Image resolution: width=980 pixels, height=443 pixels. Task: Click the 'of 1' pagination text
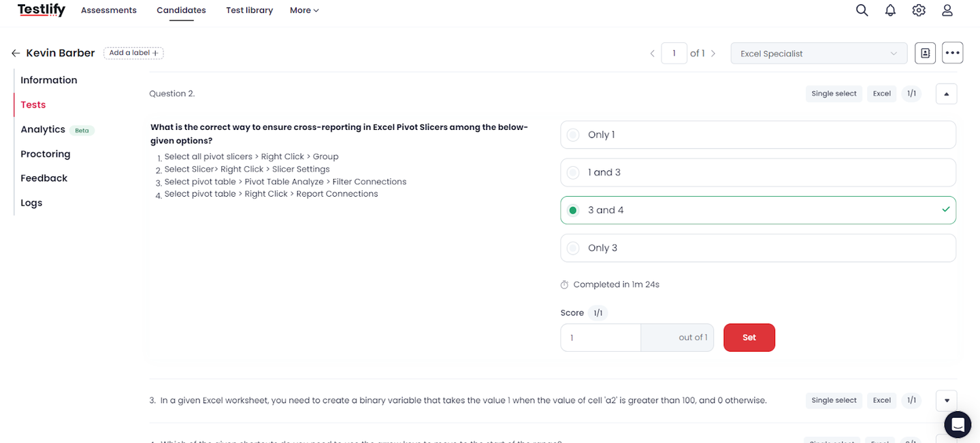tap(698, 53)
